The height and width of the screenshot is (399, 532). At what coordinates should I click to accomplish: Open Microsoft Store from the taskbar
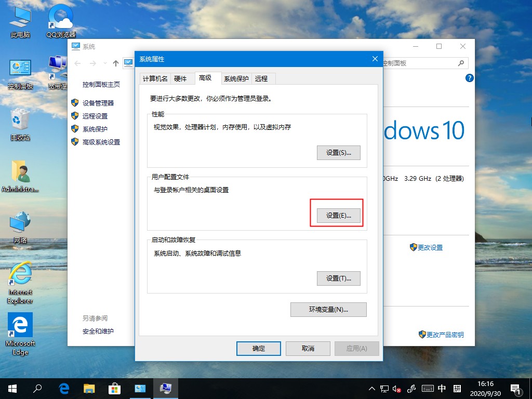[x=115, y=388]
